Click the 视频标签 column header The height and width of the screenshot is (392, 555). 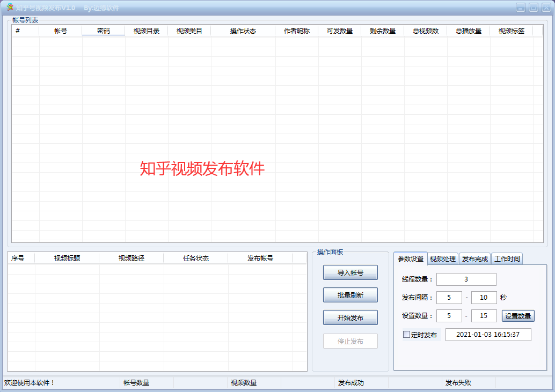[x=512, y=31]
